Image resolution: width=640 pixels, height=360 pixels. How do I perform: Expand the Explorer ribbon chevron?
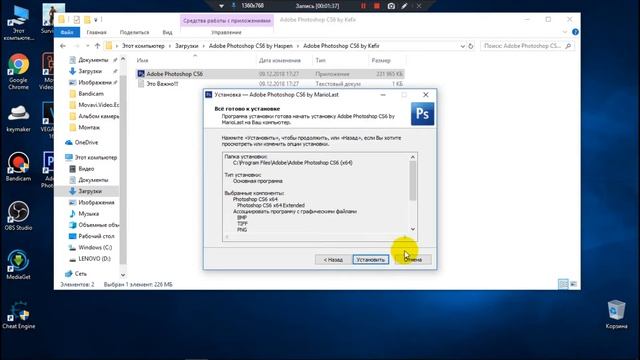[x=565, y=32]
